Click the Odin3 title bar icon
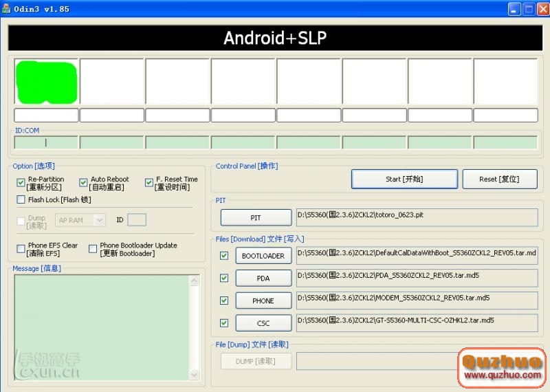 point(7,9)
